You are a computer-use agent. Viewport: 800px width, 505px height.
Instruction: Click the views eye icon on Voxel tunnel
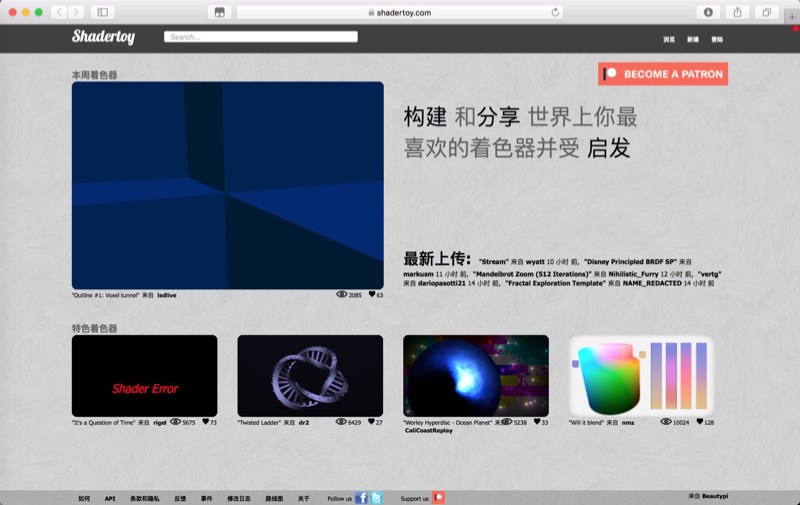coord(342,294)
